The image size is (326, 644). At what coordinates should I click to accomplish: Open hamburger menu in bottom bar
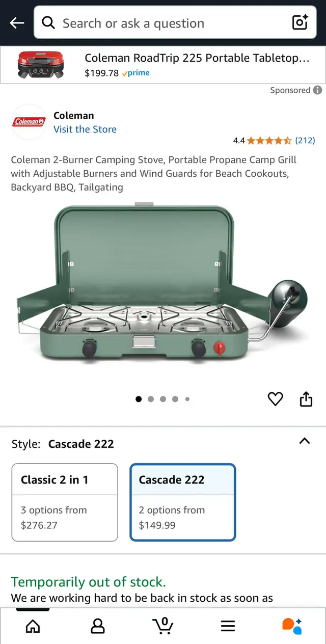228,626
